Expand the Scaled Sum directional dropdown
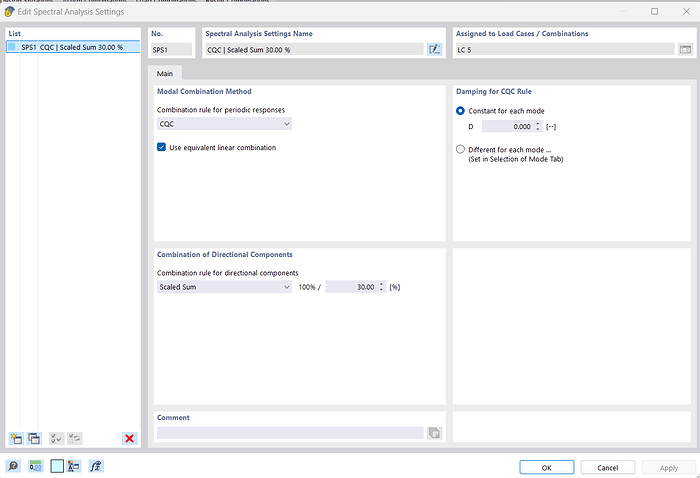Screen dimensions: 700x478 point(224,287)
